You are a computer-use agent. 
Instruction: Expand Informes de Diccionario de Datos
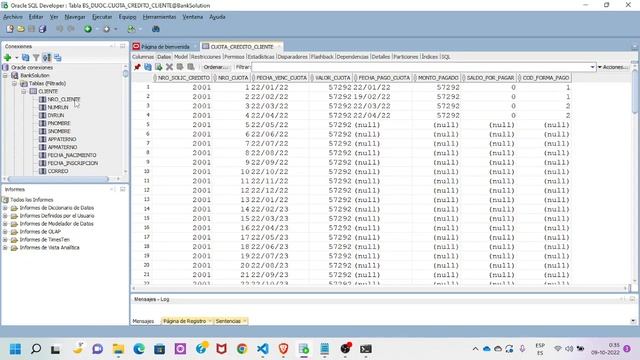point(5,208)
